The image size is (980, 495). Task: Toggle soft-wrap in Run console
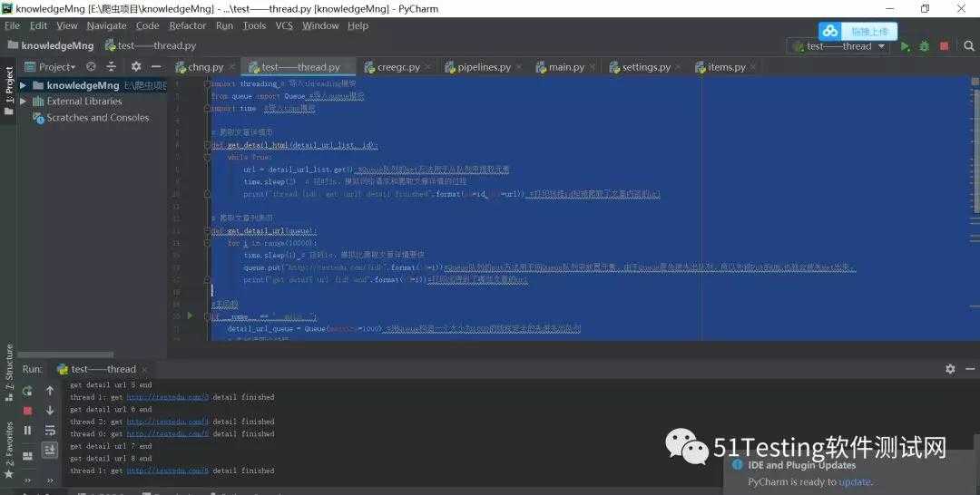pos(50,430)
